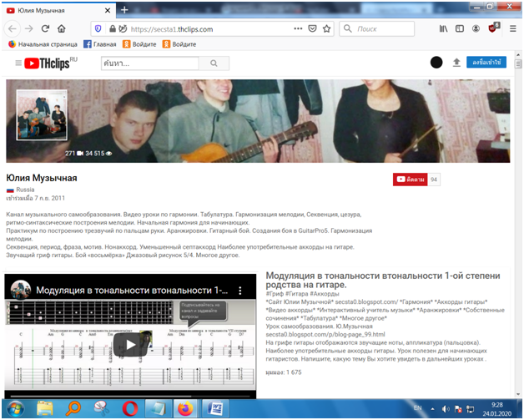
Task: Click channel avatar in video player
Action: tap(21, 290)
